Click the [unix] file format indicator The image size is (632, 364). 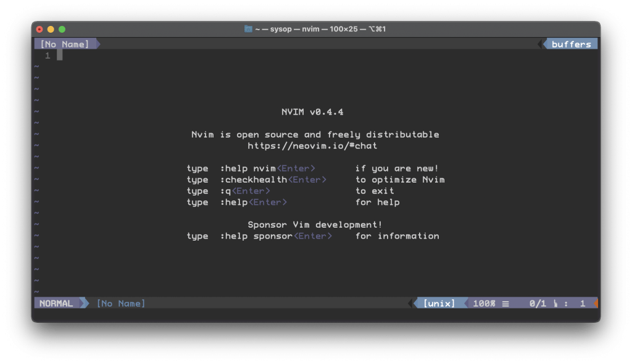point(439,303)
